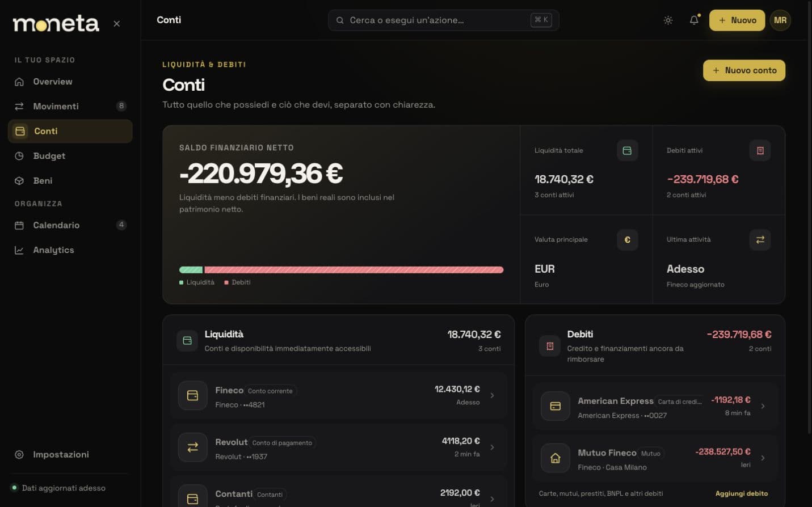The height and width of the screenshot is (507, 812).
Task: Collapse the sidebar with the X icon
Action: [x=116, y=24]
